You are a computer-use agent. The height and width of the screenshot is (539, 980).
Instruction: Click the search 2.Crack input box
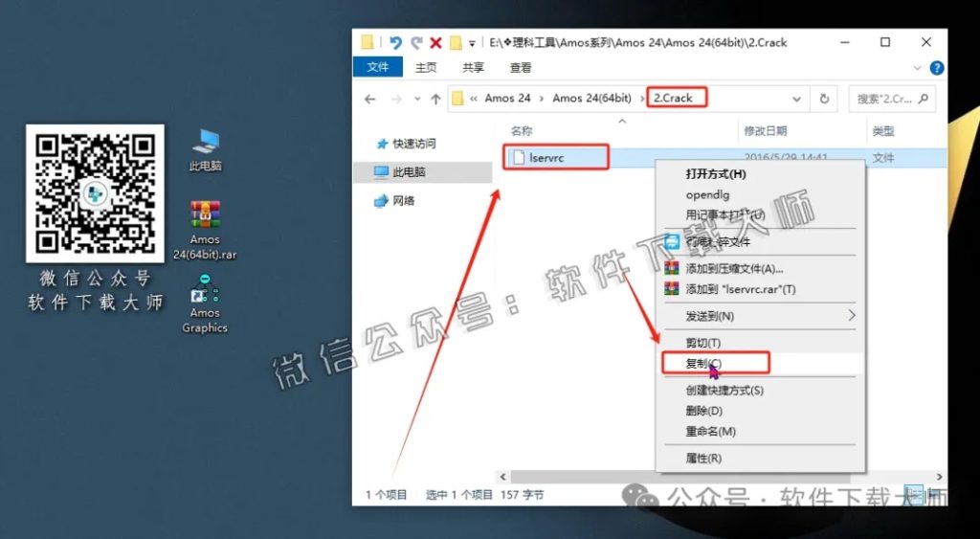point(892,99)
